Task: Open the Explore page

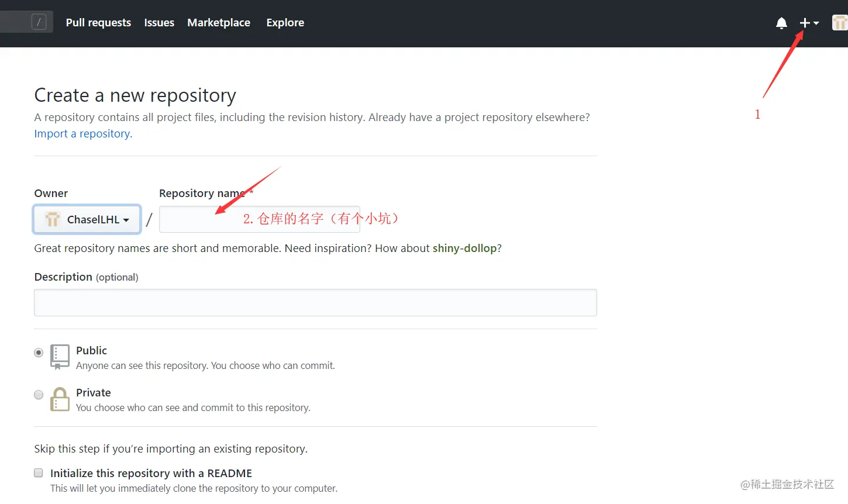Action: [x=285, y=23]
